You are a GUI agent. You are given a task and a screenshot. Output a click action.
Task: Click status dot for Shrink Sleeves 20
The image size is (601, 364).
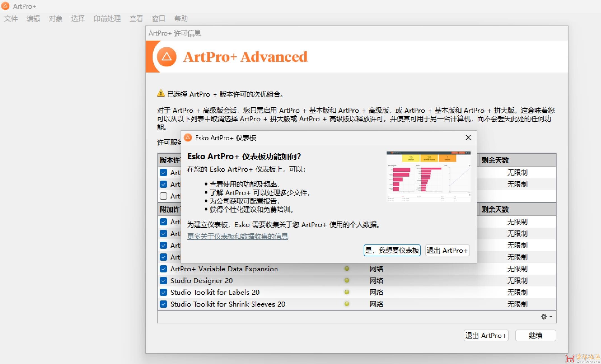[347, 304]
